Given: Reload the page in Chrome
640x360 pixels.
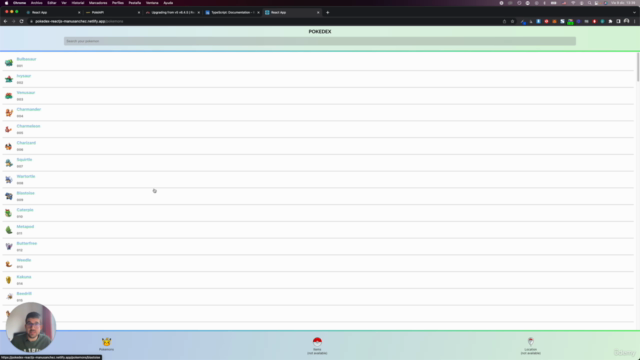Looking at the screenshot, I should [x=22, y=21].
